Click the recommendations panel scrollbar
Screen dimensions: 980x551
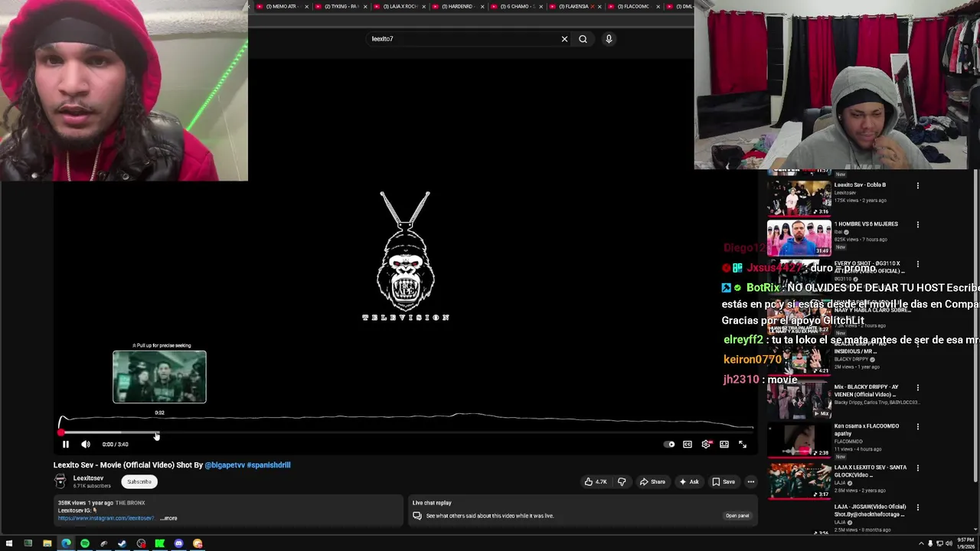coord(975,325)
